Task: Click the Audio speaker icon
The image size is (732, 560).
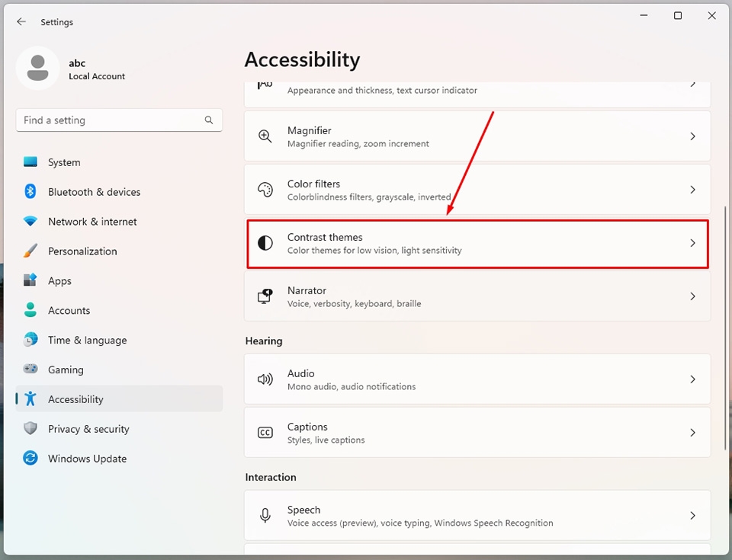Action: (265, 379)
